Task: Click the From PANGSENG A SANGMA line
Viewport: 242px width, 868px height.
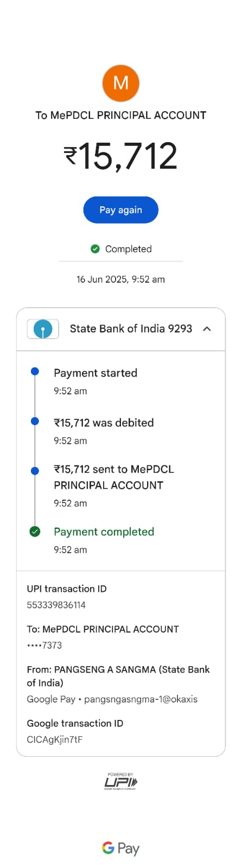Action: coord(118,676)
